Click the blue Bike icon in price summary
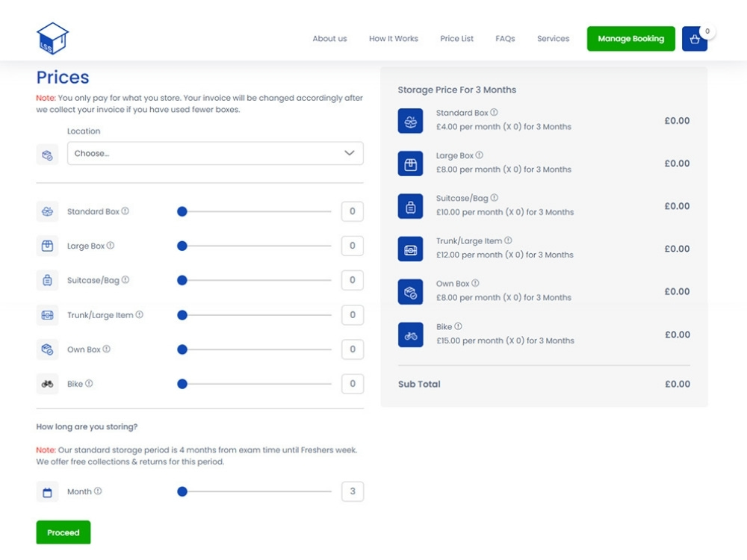Image resolution: width=747 pixels, height=560 pixels. [x=410, y=335]
